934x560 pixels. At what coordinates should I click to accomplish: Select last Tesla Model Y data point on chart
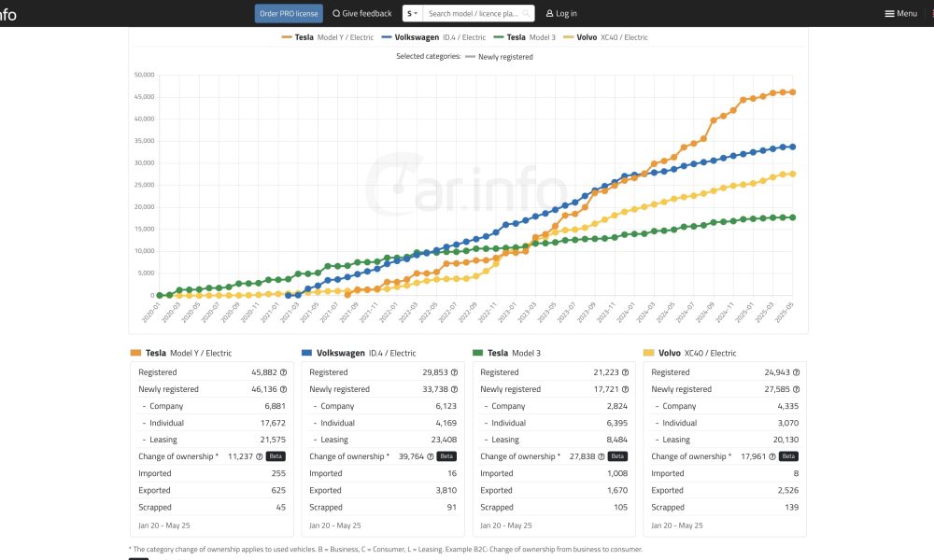(793, 92)
